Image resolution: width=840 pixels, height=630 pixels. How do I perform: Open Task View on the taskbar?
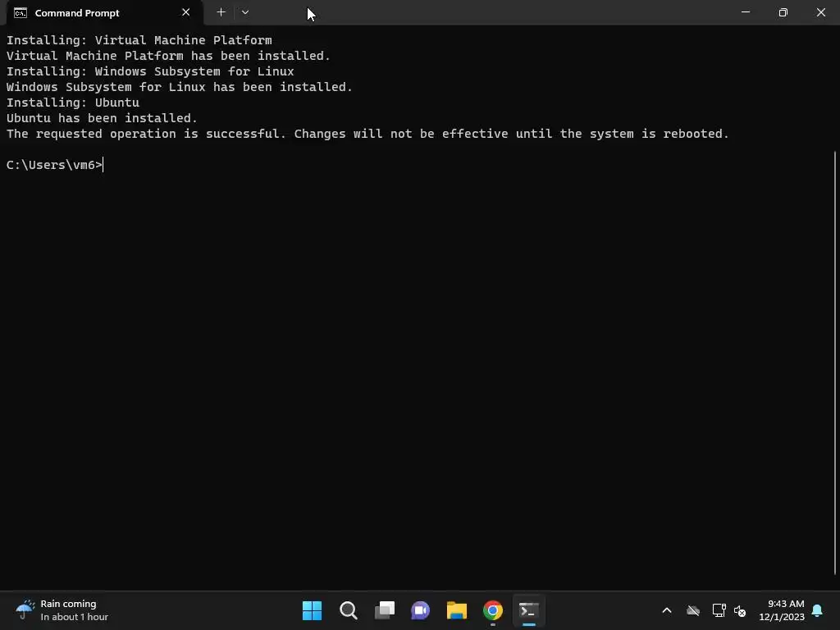pos(384,610)
